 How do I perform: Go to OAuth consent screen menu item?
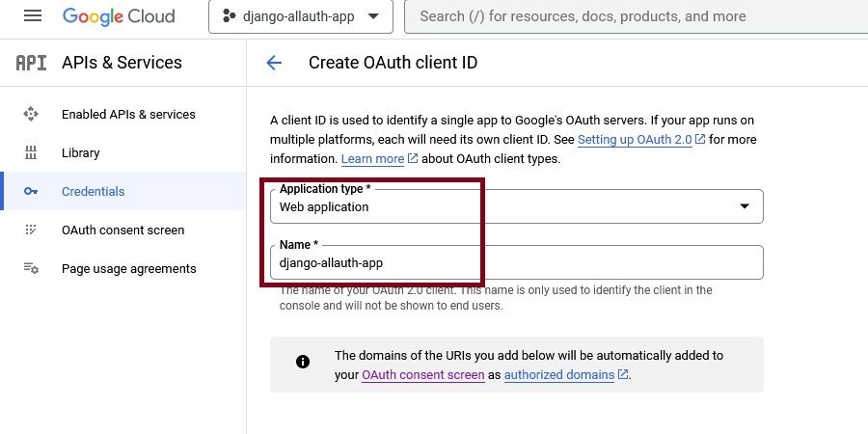pos(122,230)
